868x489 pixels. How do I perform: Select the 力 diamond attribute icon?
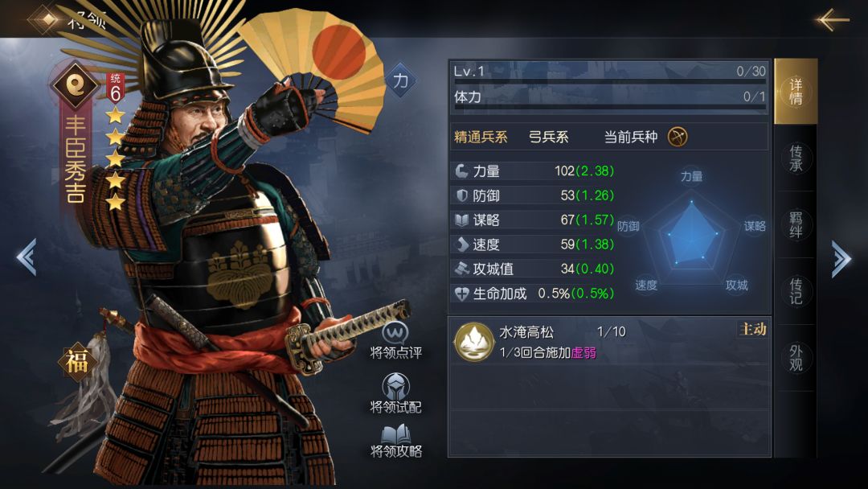click(400, 81)
